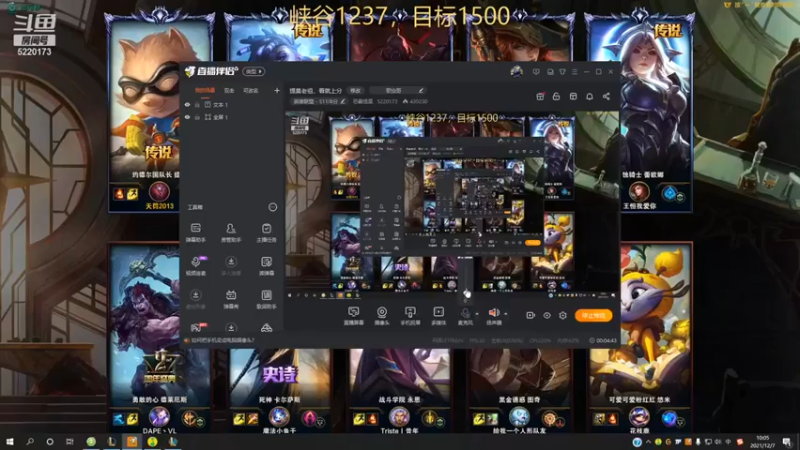Select the 文本 1 source row
Image resolution: width=800 pixels, height=450 pixels.
233,105
